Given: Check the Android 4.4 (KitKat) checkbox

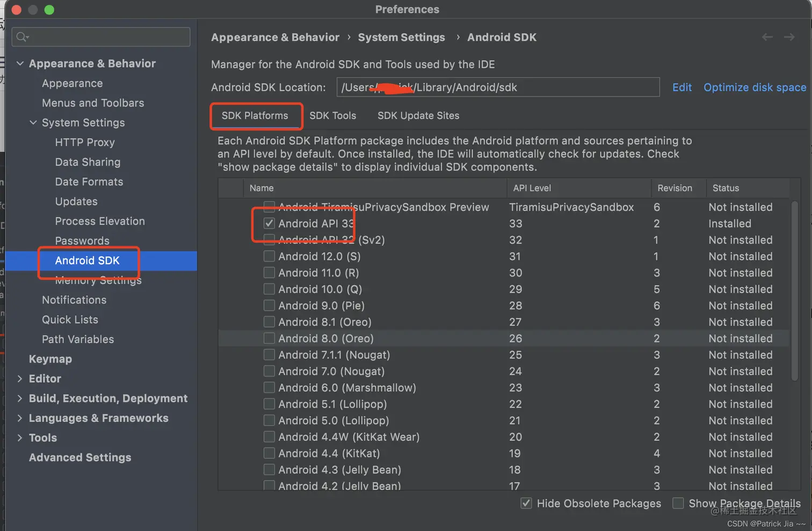Looking at the screenshot, I should click(269, 453).
